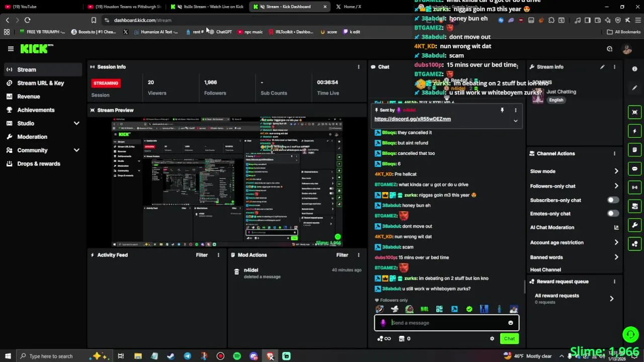
Task: Open Channel Actions three-dot menu
Action: click(614, 153)
